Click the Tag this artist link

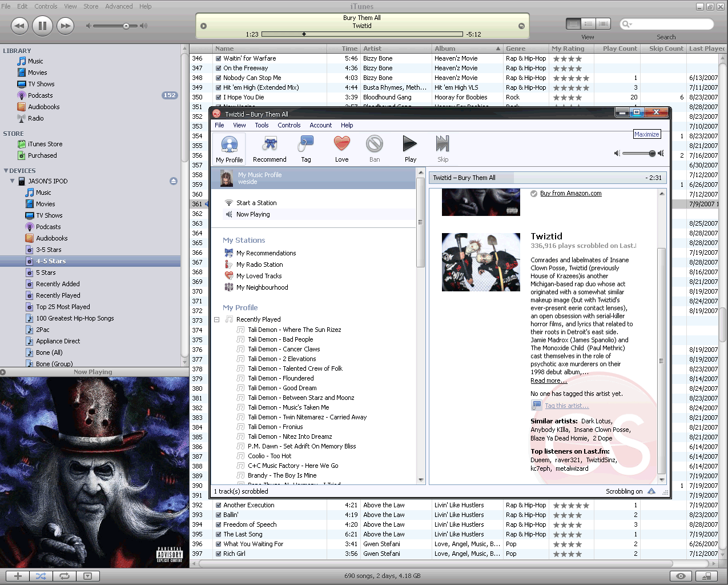[566, 406]
